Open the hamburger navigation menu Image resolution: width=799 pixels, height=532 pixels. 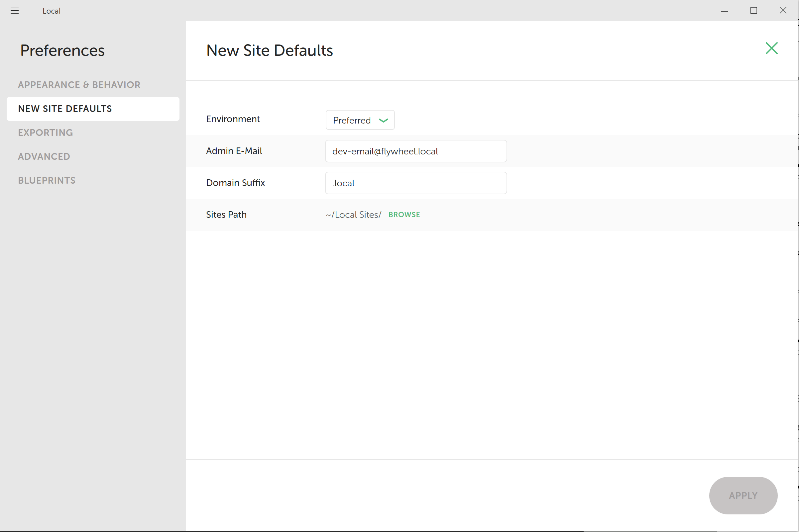15,11
